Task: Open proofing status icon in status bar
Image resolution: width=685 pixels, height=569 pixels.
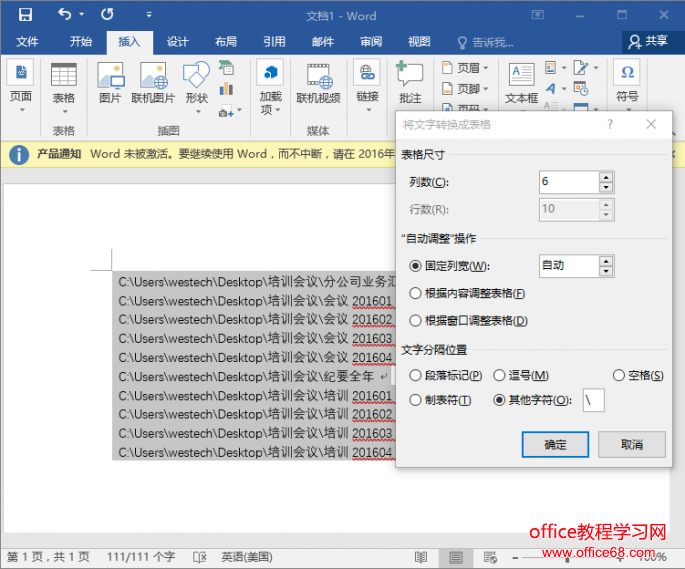Action: (x=199, y=557)
